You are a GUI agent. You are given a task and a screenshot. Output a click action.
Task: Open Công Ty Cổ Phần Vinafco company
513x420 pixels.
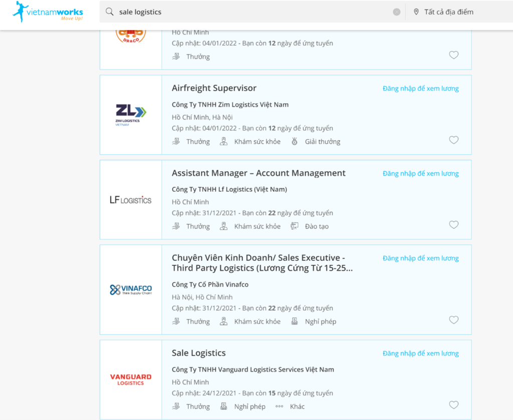tap(210, 284)
